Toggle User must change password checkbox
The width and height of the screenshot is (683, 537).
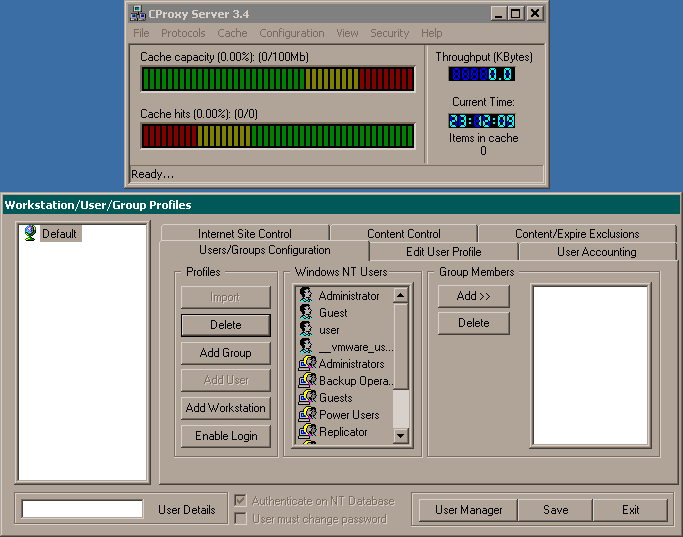pos(240,519)
